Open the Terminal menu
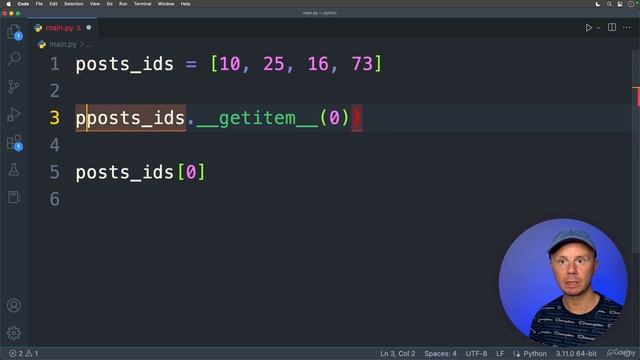This screenshot has width=640, height=360. (x=142, y=4)
